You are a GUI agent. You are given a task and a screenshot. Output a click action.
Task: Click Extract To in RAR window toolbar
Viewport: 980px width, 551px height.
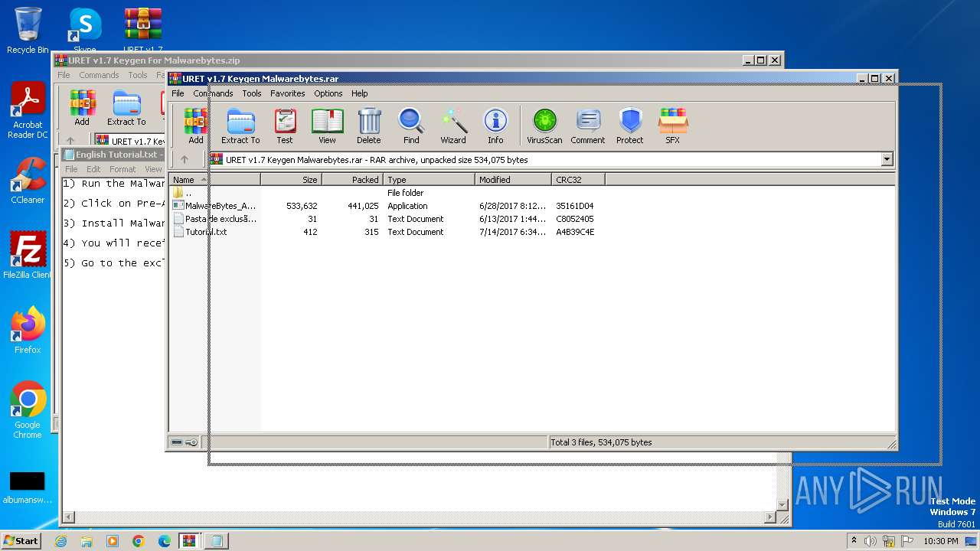(x=240, y=126)
